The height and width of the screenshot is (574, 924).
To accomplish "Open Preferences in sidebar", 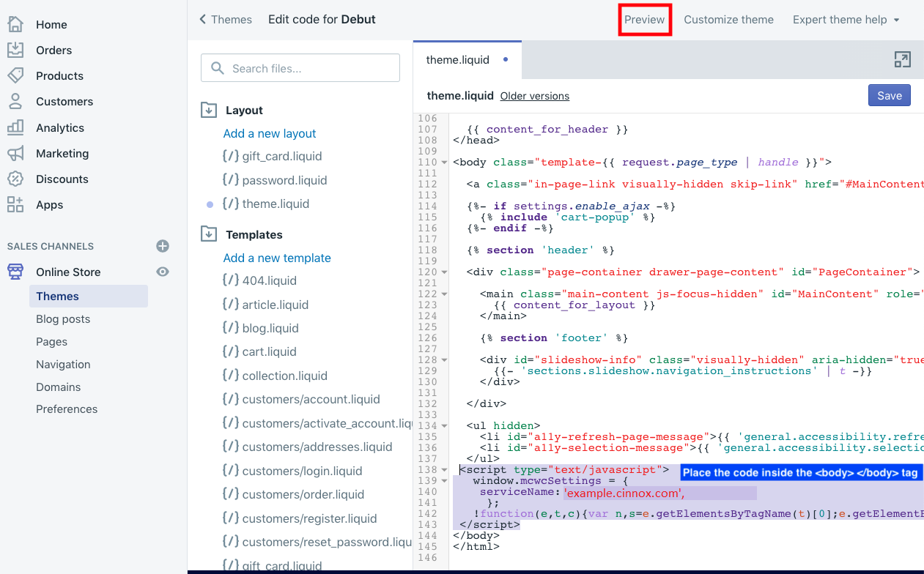I will pos(67,409).
